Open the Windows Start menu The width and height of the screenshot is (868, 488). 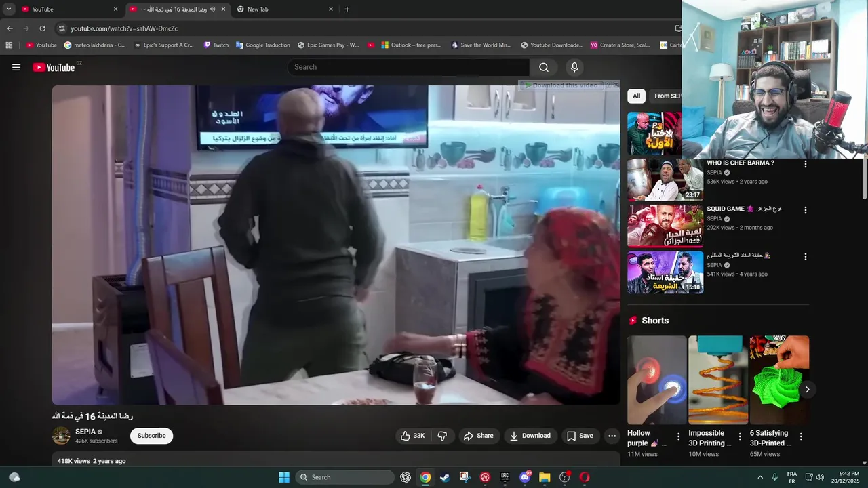click(284, 477)
